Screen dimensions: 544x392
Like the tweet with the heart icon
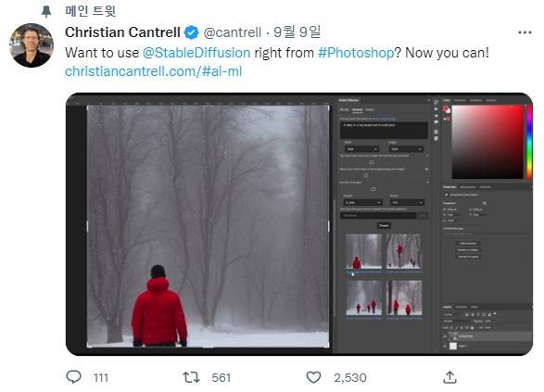point(313,377)
